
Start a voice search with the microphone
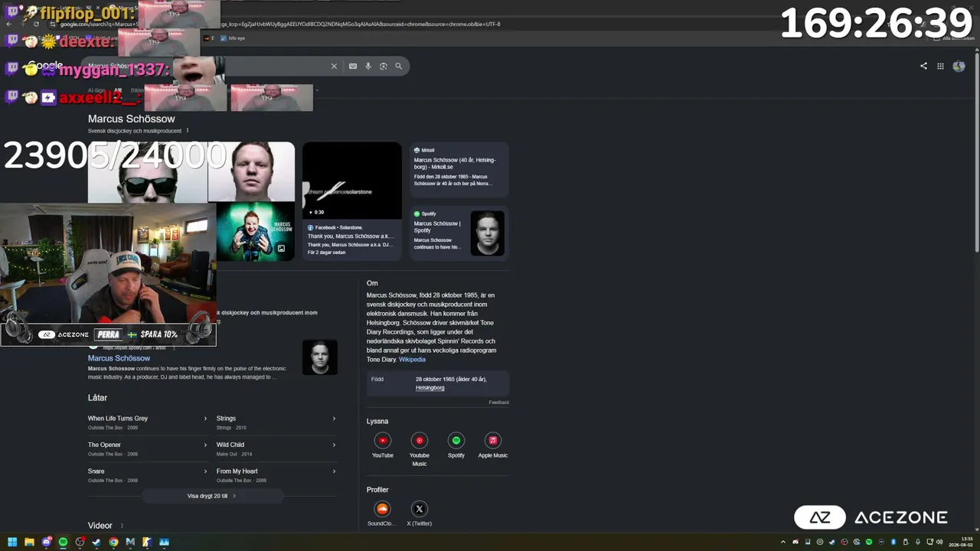(x=368, y=67)
